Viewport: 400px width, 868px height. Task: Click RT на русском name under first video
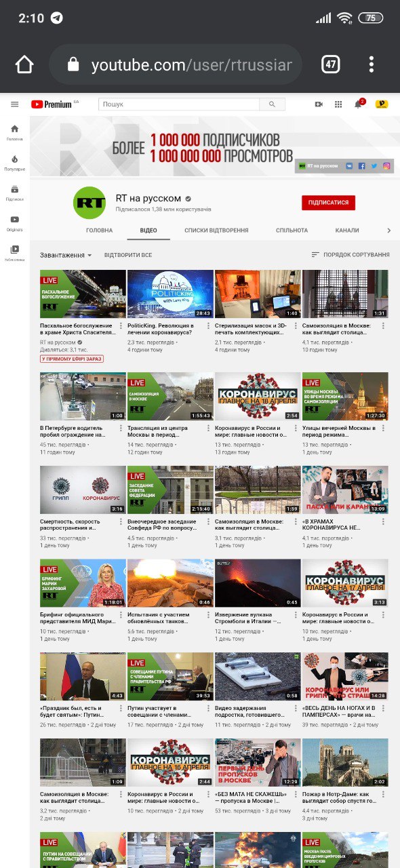pos(58,342)
